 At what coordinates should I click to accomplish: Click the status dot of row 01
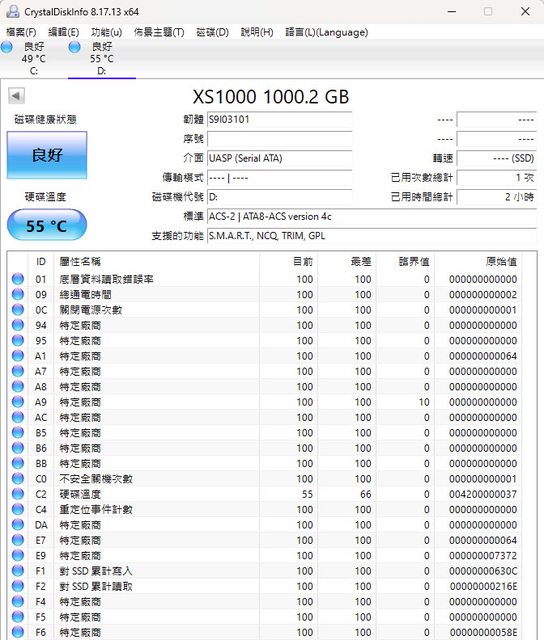[18, 279]
